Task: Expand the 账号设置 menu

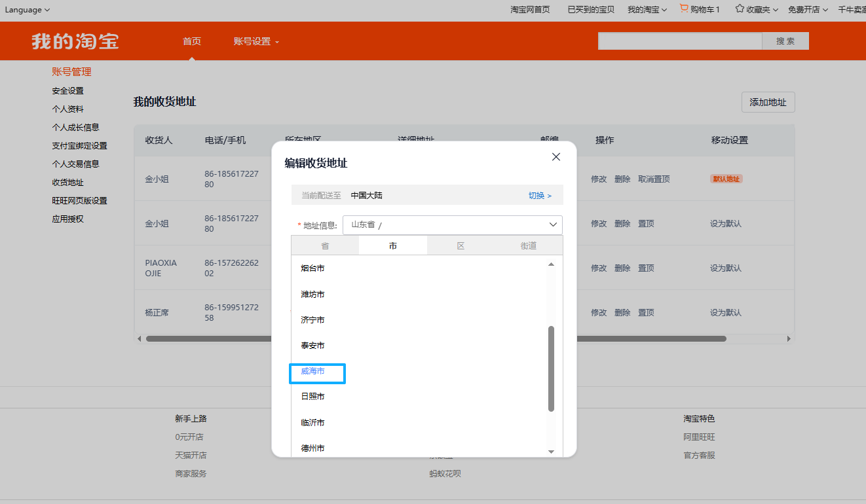Action: point(256,41)
